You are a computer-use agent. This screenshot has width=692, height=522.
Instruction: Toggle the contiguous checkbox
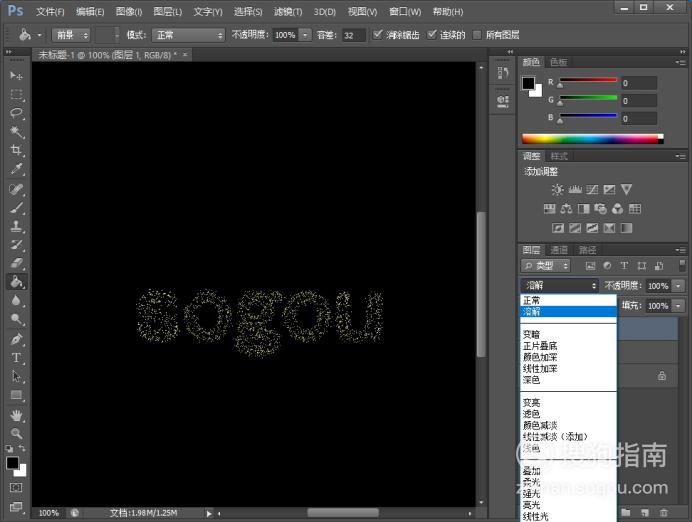tap(432, 34)
